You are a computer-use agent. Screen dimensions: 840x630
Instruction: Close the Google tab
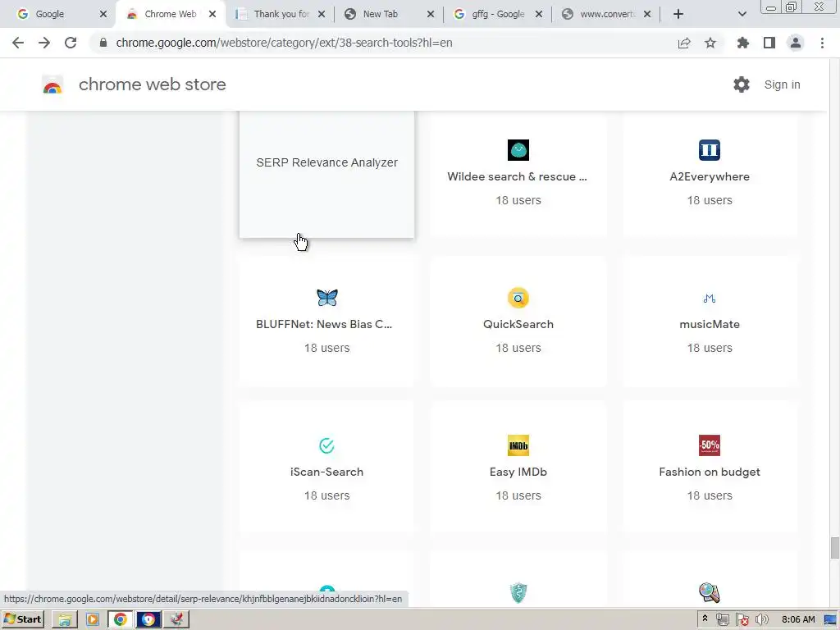point(103,14)
